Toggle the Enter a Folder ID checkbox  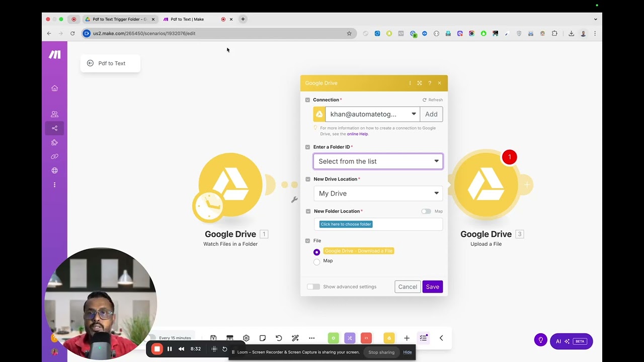[x=308, y=147]
